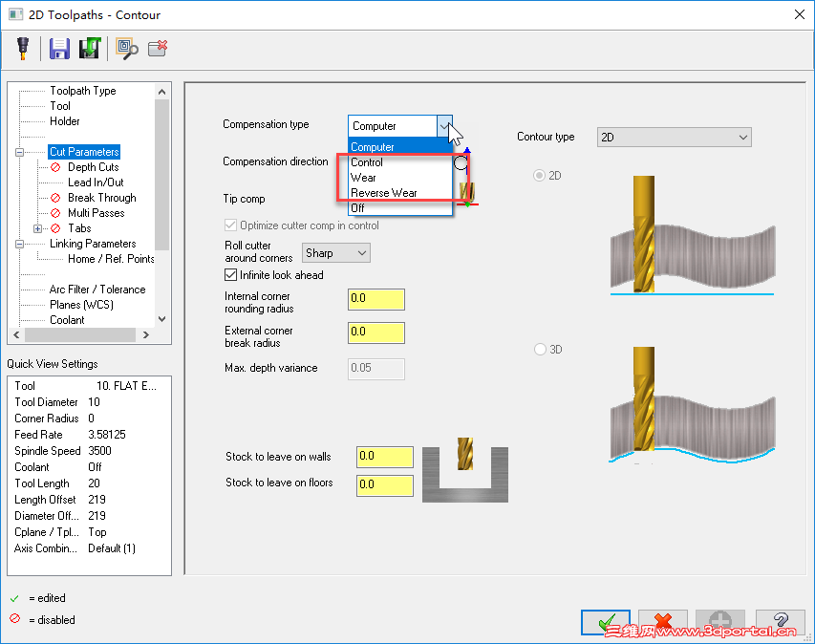The height and width of the screenshot is (644, 815).
Task: Click the Stock to leave on walls field
Action: click(385, 457)
